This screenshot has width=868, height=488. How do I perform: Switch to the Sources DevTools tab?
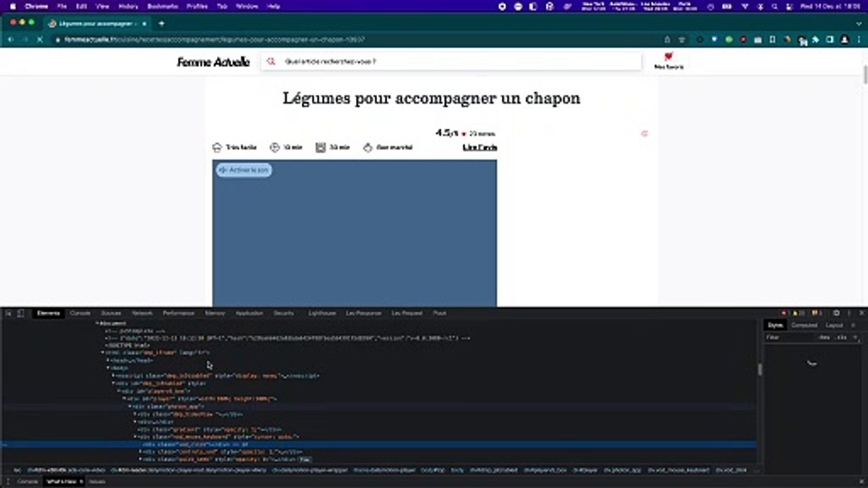point(111,313)
